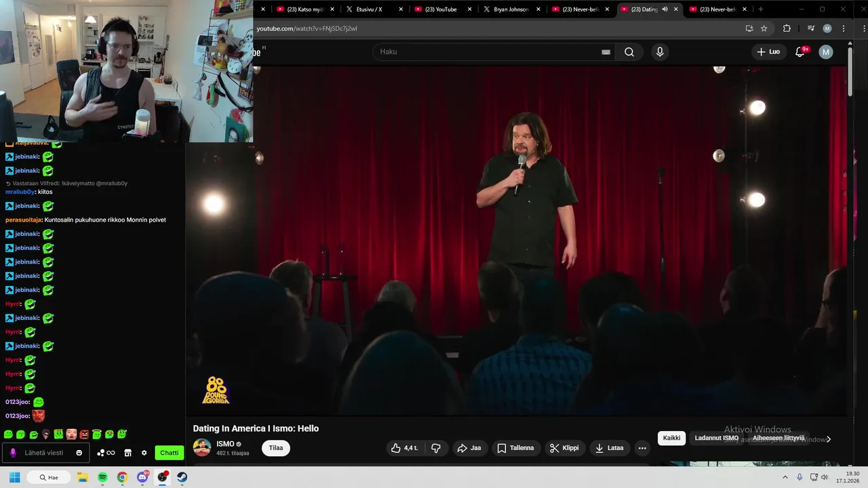The height and width of the screenshot is (488, 868).
Task: Save the video with Tallenna
Action: pyautogui.click(x=515, y=448)
